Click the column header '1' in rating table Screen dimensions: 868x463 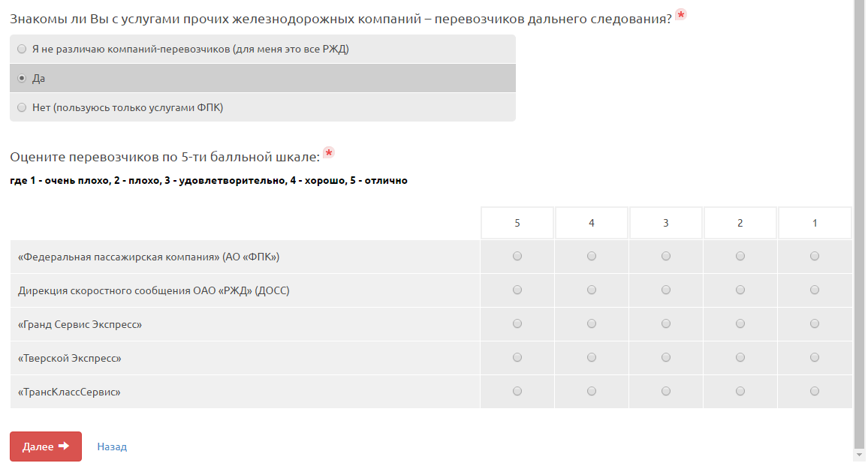(x=815, y=223)
